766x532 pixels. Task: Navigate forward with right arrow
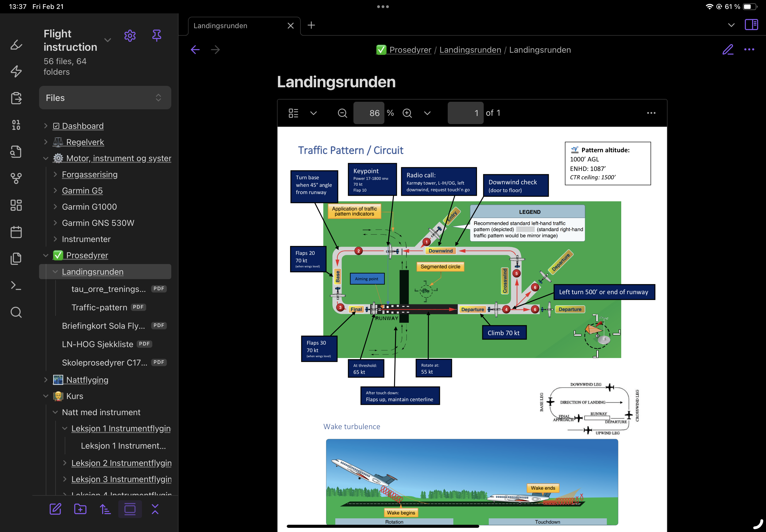point(215,50)
